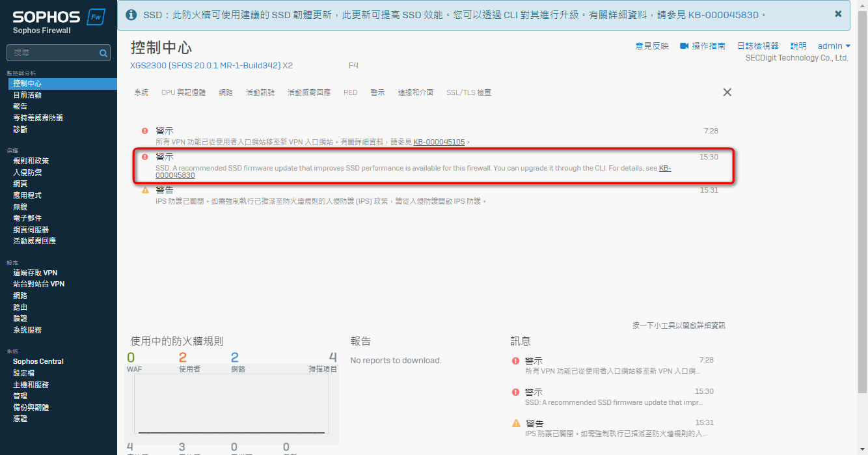Open 路由 routing in the sidebar
The height and width of the screenshot is (455, 868).
(x=20, y=307)
